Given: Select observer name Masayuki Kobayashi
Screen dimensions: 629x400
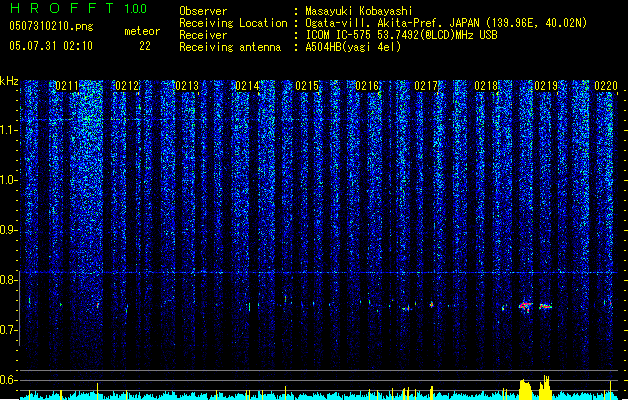Looking at the screenshot, I should [x=358, y=11].
